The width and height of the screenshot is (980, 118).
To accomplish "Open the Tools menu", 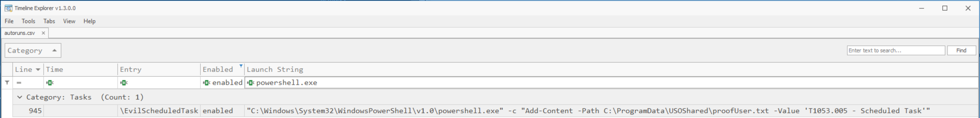I will (x=28, y=21).
